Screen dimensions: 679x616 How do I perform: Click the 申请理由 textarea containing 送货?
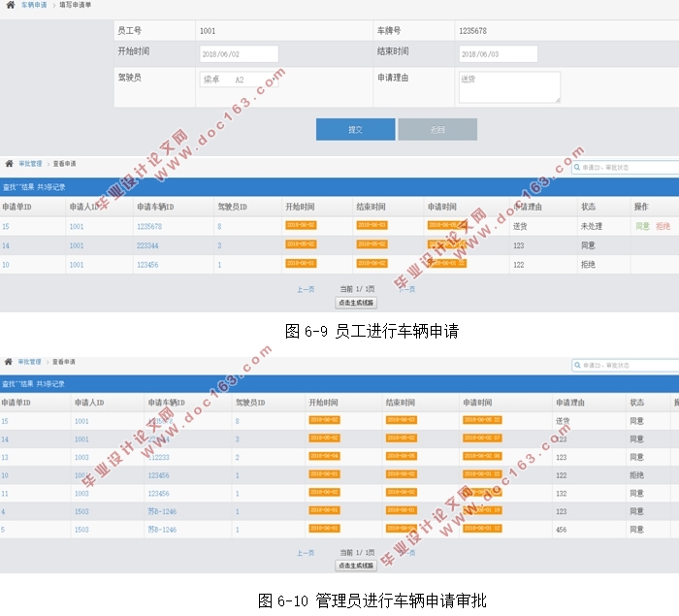509,87
